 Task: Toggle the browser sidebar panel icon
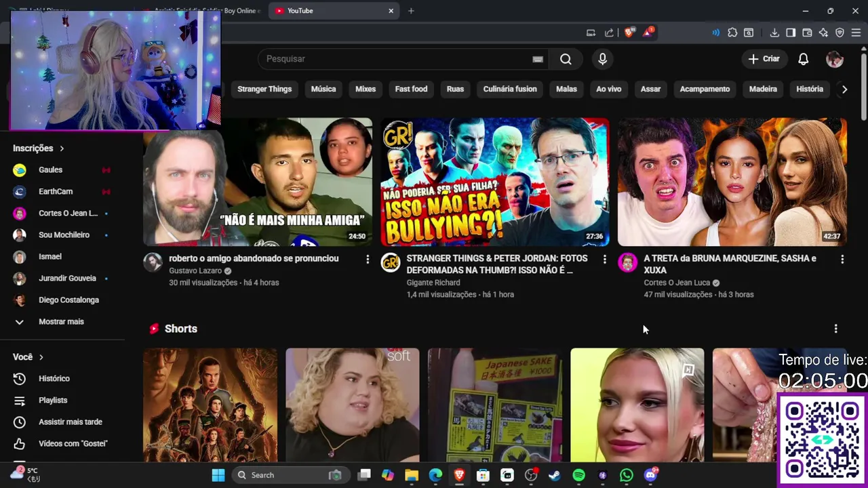point(791,33)
